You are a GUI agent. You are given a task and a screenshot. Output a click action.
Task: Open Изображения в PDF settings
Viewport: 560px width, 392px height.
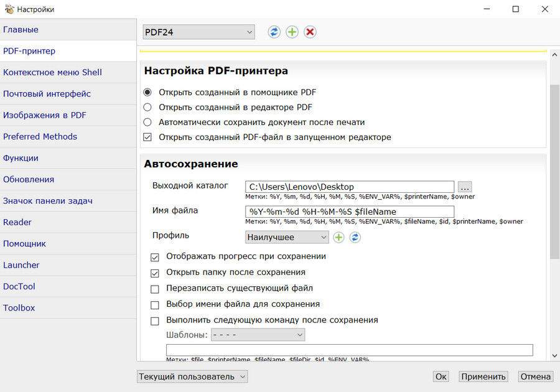click(68, 115)
